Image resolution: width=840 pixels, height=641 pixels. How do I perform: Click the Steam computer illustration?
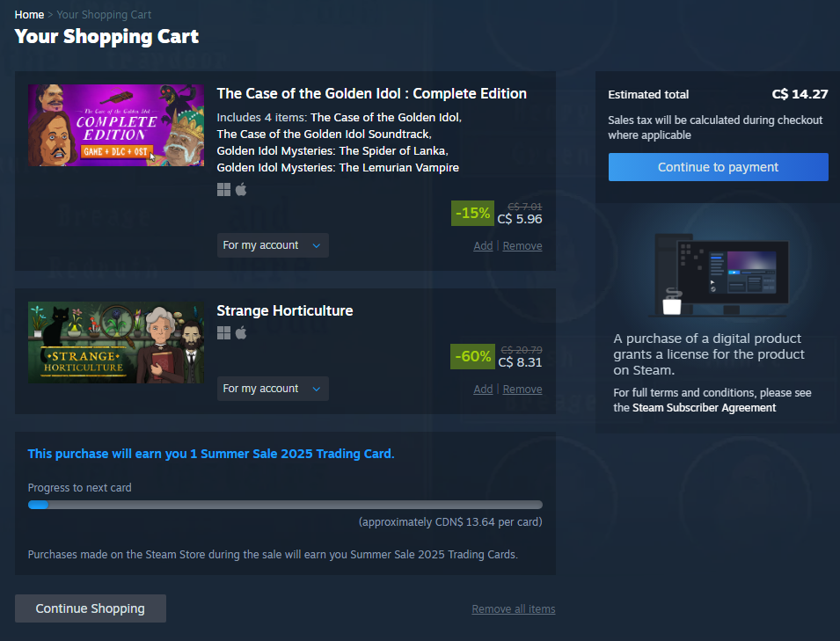click(721, 274)
